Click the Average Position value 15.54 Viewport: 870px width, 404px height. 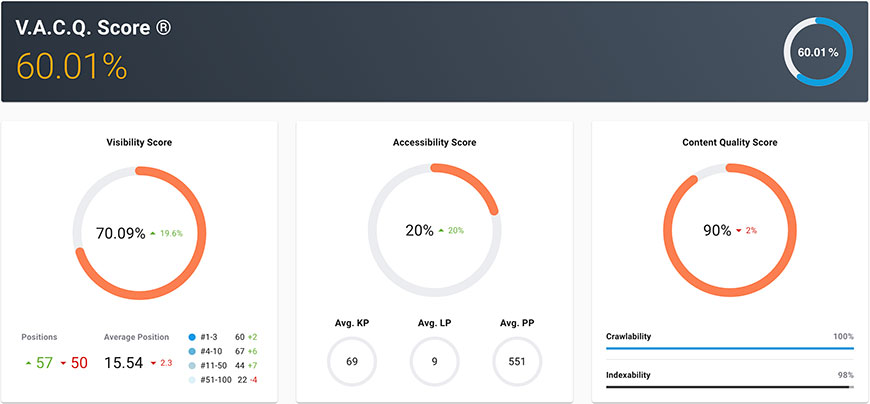[x=125, y=362]
